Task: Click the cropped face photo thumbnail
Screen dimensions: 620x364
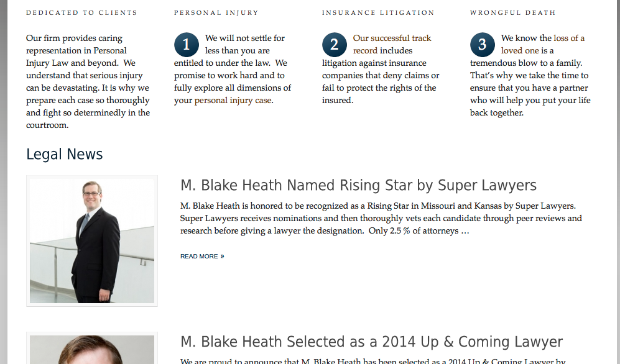Action: [92, 349]
